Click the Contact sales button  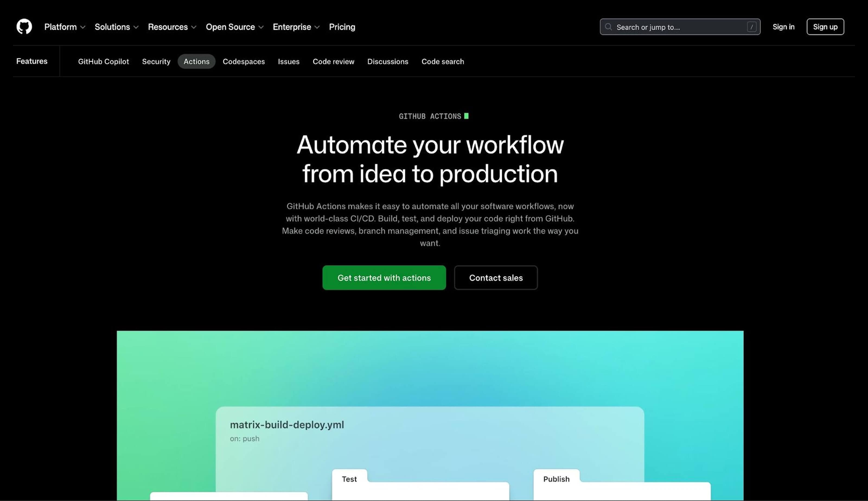coord(496,278)
